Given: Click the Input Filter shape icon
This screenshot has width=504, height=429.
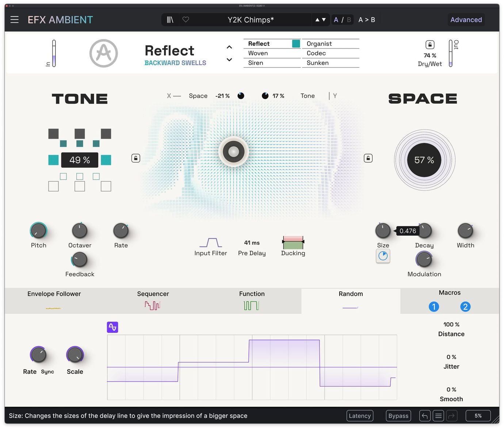Looking at the screenshot, I should point(211,242).
